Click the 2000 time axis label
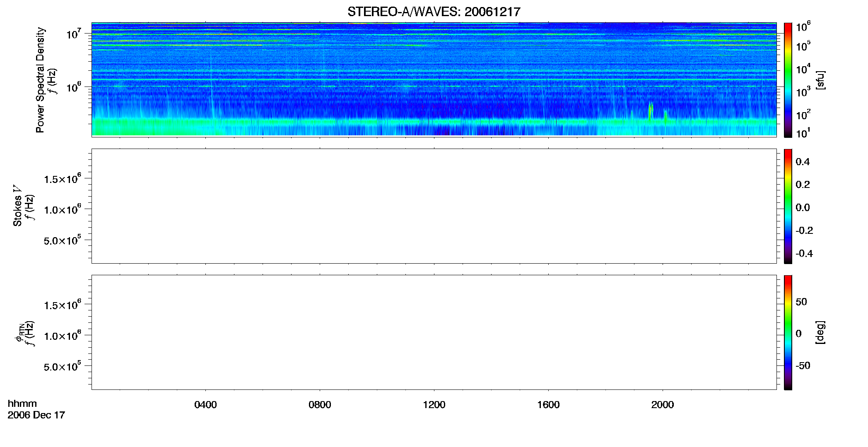The width and height of the screenshot is (868, 447). (663, 405)
